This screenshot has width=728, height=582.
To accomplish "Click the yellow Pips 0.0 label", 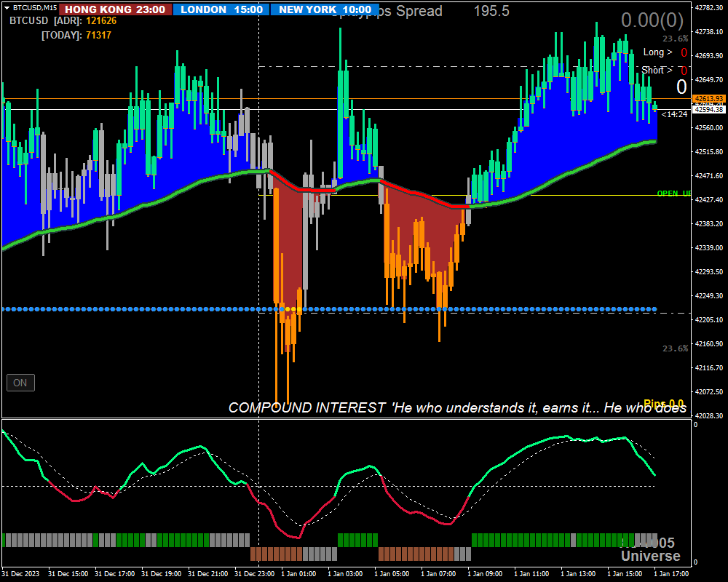I will click(x=663, y=403).
